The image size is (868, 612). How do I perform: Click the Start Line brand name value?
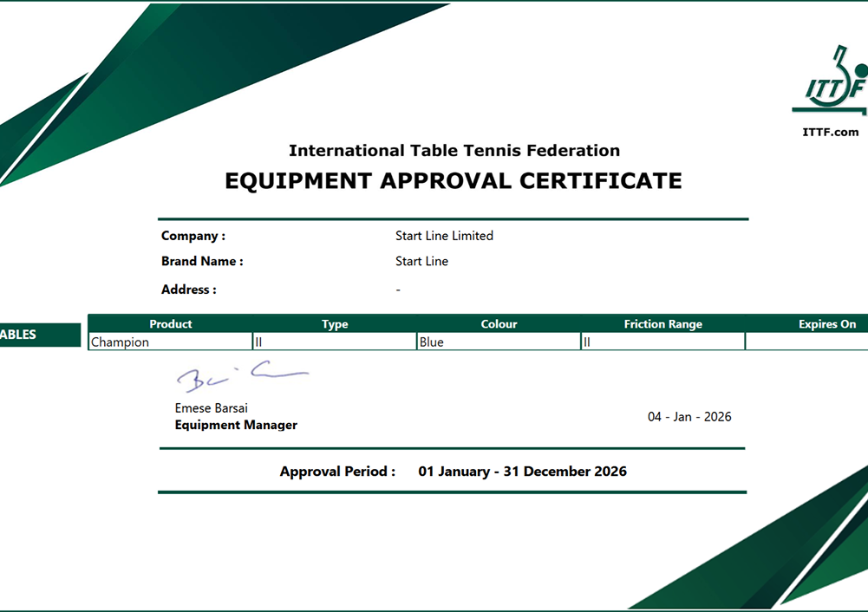tap(421, 261)
